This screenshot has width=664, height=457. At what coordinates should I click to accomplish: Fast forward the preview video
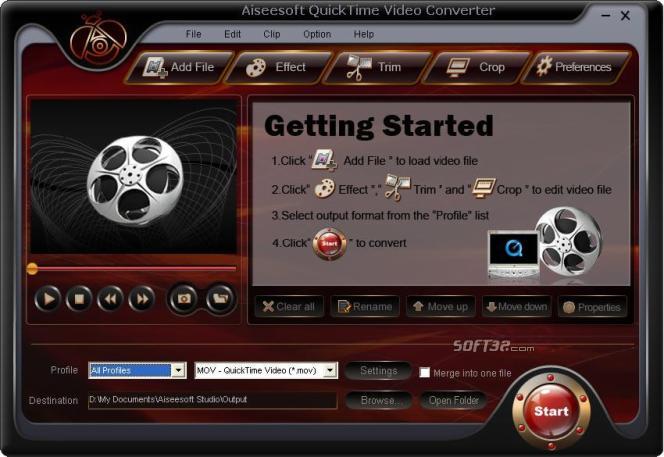point(141,299)
